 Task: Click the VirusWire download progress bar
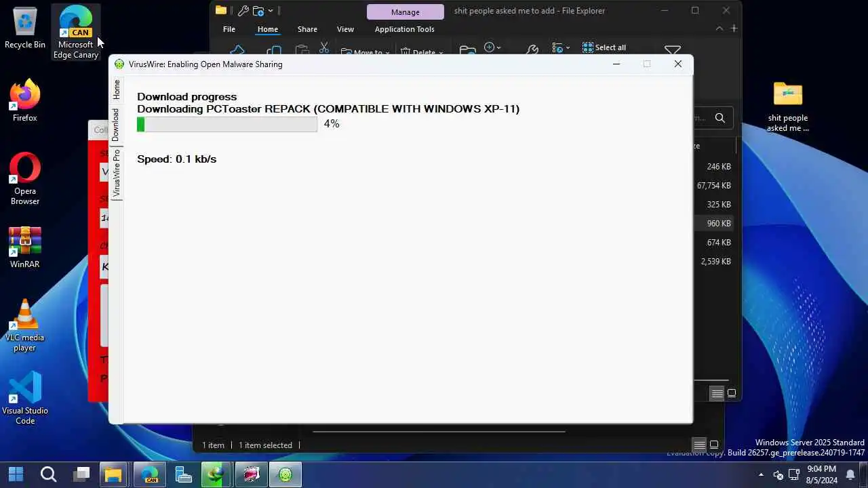point(227,124)
